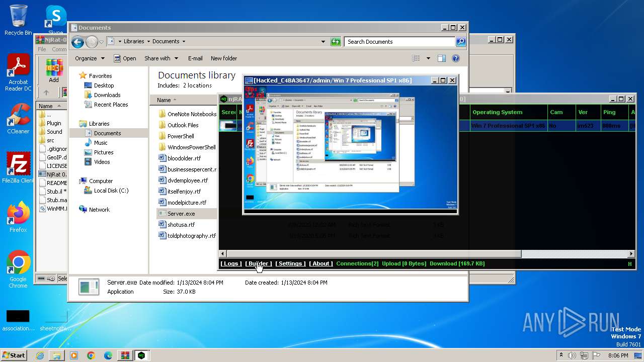The height and width of the screenshot is (362, 644).
Task: Open the view options dropdown arrow
Action: 428,58
